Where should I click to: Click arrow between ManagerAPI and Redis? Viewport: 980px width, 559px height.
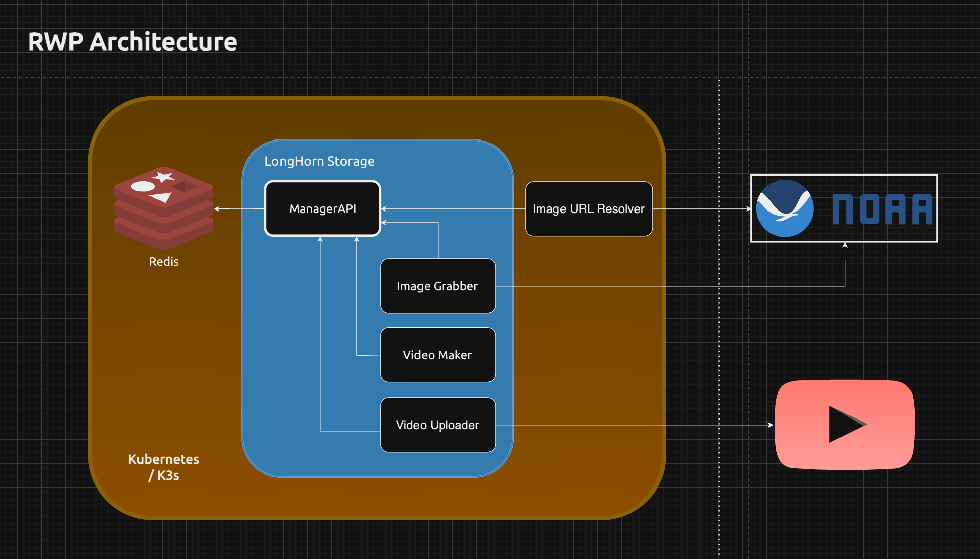[239, 208]
